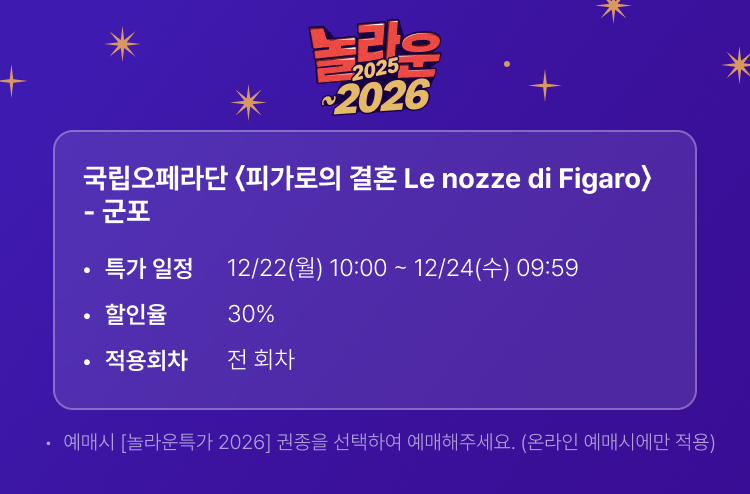Click the 전 회차 value

point(261,360)
